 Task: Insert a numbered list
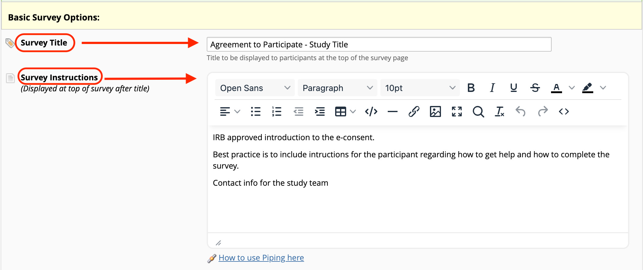point(277,111)
